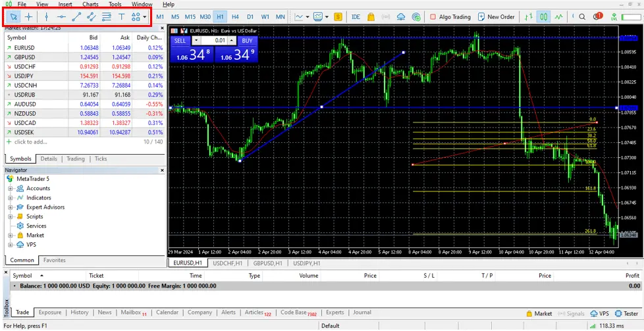Open the Calendar toolbox tab
Viewport: 644px width, 331px height.
coord(167,313)
